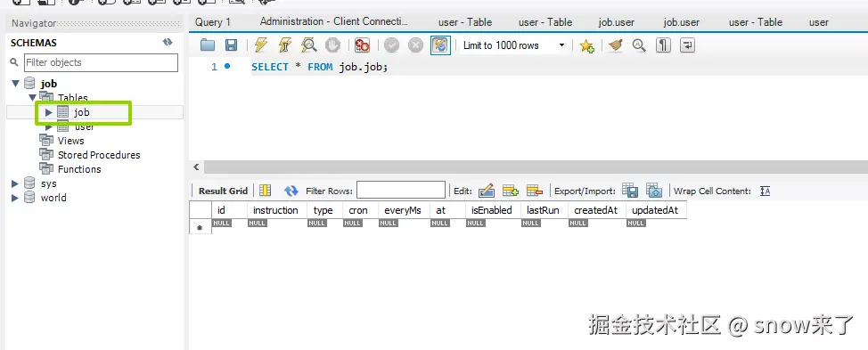Screen dimensions: 868x350
Task: Import records from an external file
Action: 654,191
